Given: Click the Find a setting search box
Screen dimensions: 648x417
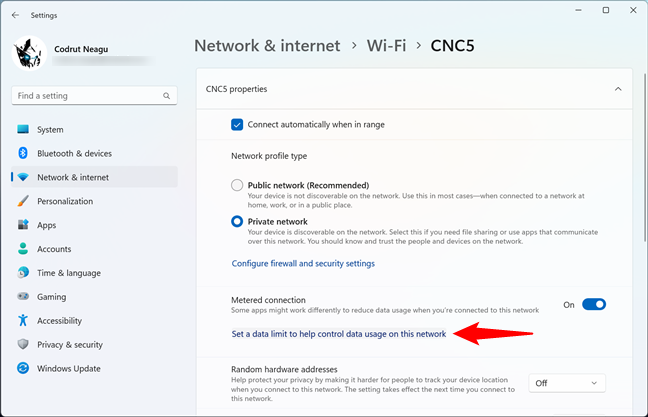Looking at the screenshot, I should pyautogui.click(x=95, y=95).
